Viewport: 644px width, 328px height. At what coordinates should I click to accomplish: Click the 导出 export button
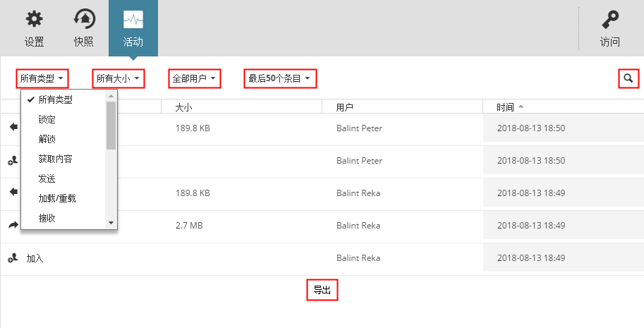click(x=322, y=290)
